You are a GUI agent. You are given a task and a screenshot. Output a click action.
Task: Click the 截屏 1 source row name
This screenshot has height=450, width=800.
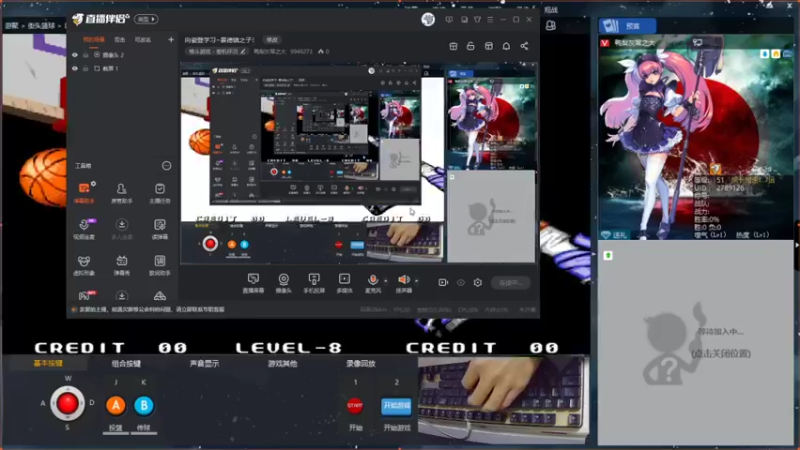(x=110, y=68)
